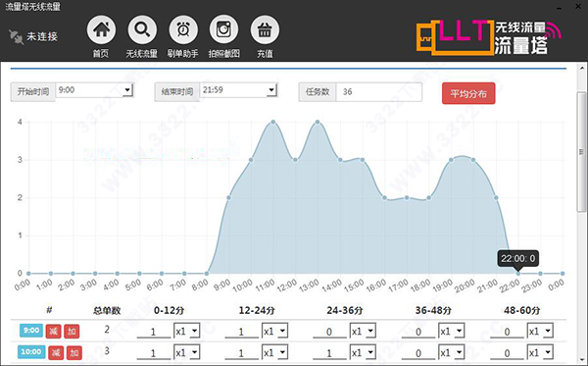
Task: Click the 12-24分 count field in 10:00 row
Action: coord(241,353)
